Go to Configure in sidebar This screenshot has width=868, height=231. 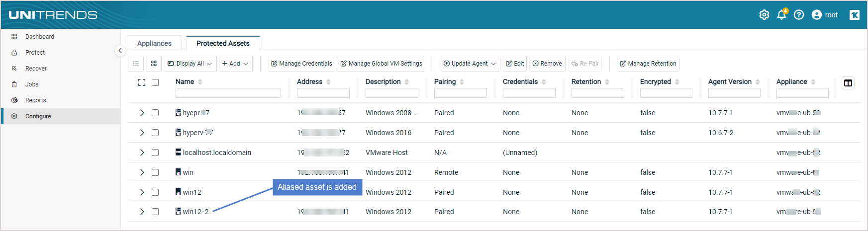[61, 116]
